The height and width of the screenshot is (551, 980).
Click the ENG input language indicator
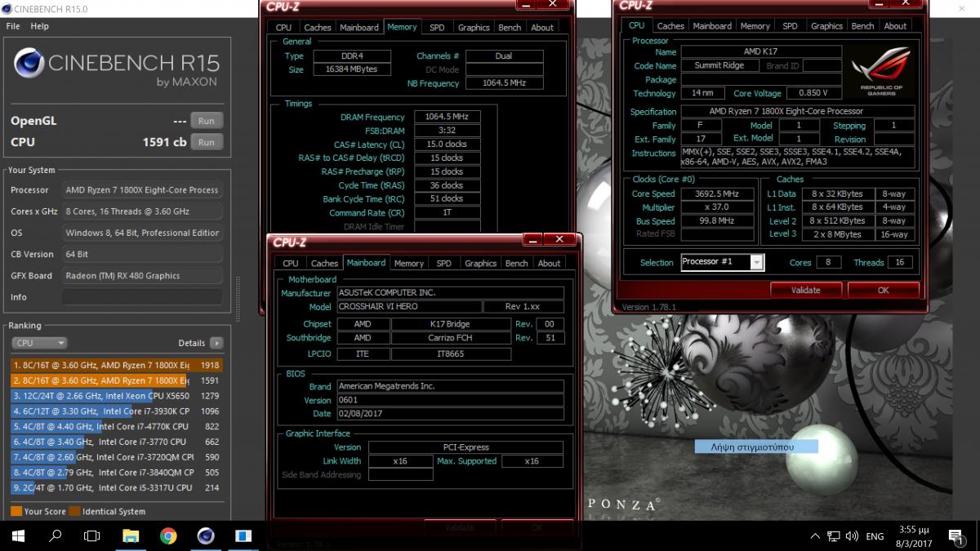[875, 536]
